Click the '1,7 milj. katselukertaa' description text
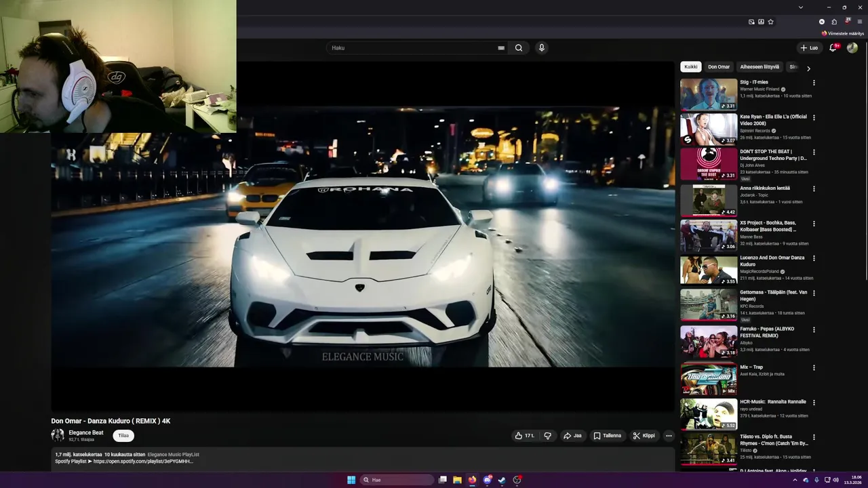Image resolution: width=868 pixels, height=488 pixels. tap(79, 455)
